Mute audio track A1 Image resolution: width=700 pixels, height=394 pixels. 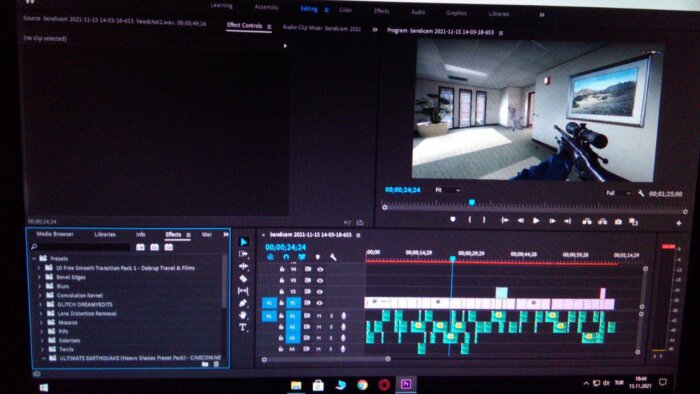(x=319, y=315)
